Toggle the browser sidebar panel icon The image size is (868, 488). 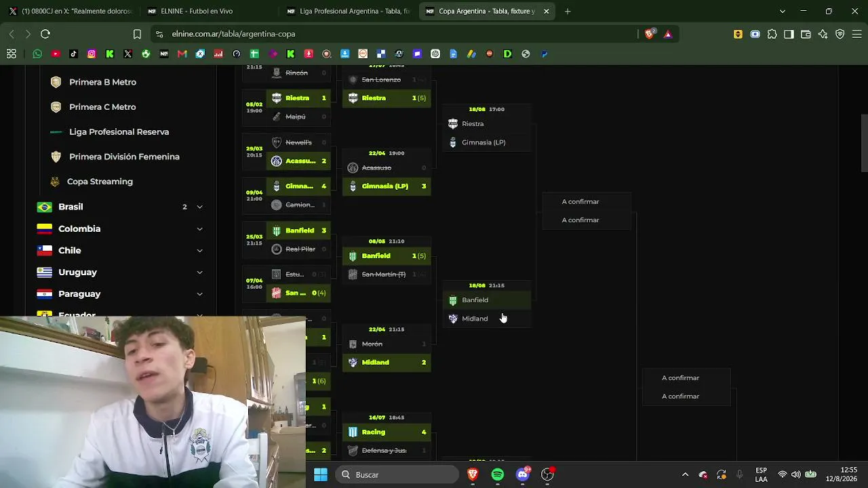789,34
